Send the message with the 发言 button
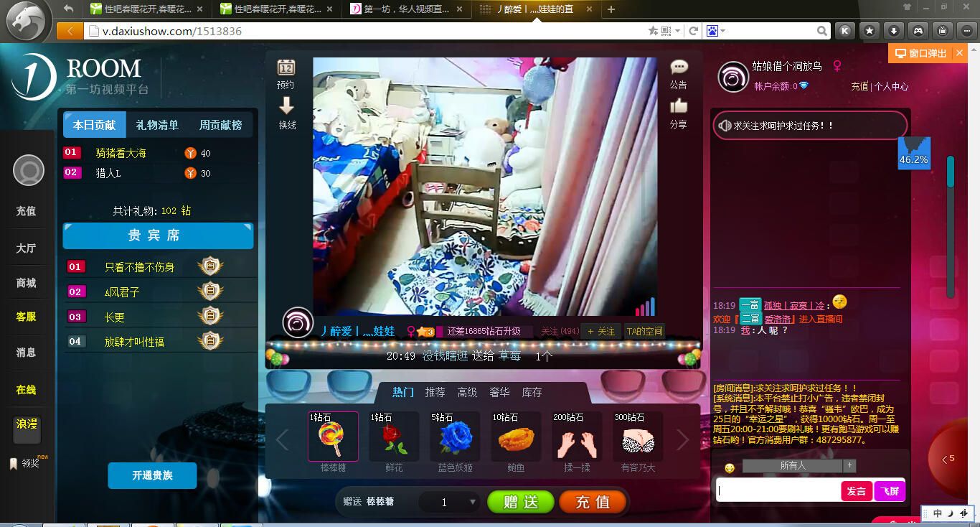This screenshot has height=527, width=980. [x=857, y=491]
